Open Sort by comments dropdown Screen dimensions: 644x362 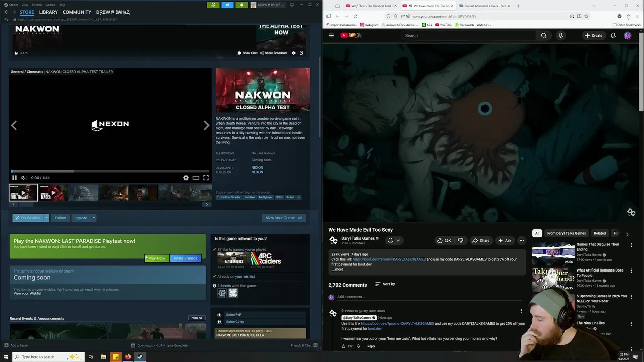[385, 284]
